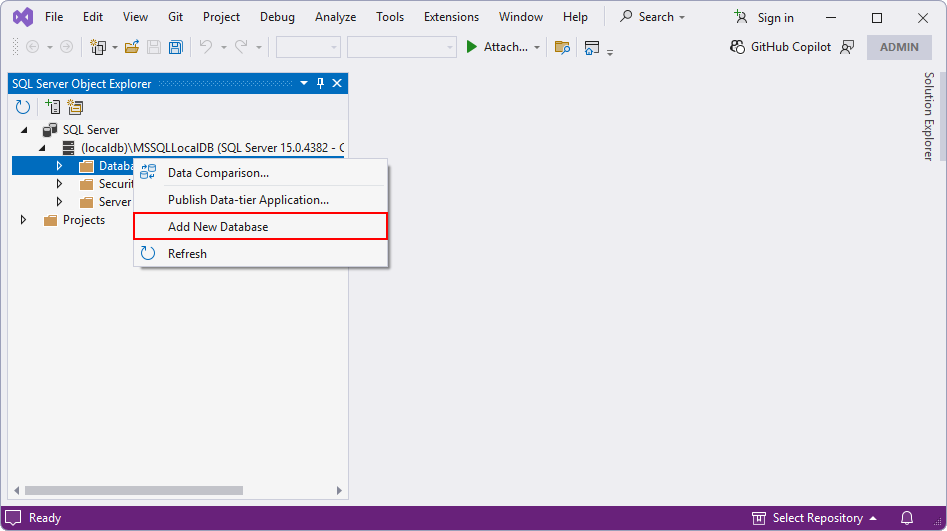The height and width of the screenshot is (531, 947).
Task: Open the Help menu
Action: click(575, 17)
